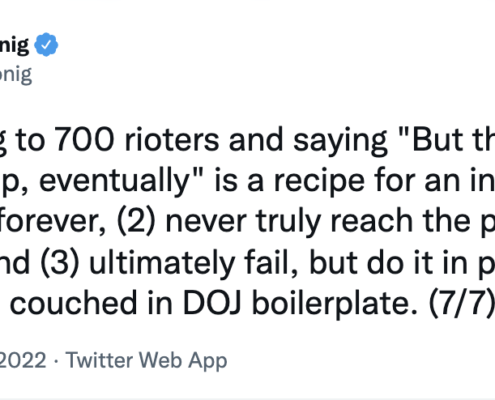Click the word 'boilerplate.' in the tweet
The width and height of the screenshot is (495, 400).
[x=335, y=304]
